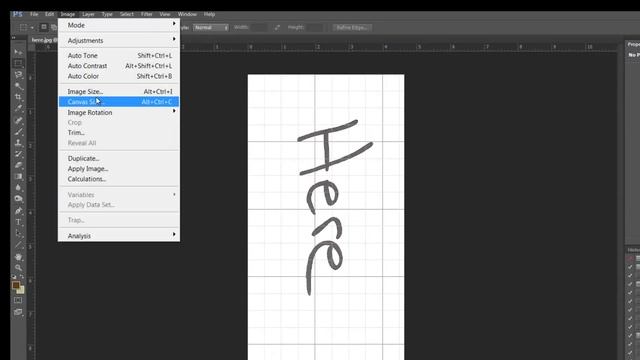Select the Brush tool
This screenshot has width=640, height=360.
click(x=18, y=132)
